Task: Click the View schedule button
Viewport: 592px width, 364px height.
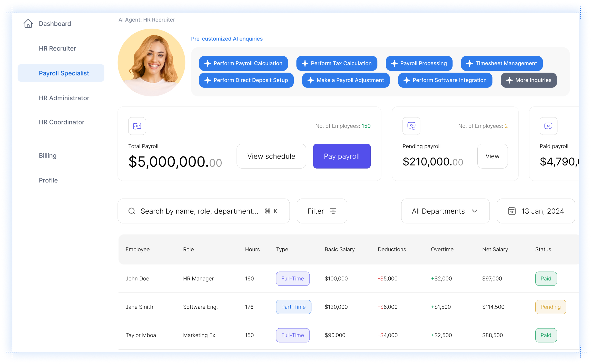Action: pos(271,156)
